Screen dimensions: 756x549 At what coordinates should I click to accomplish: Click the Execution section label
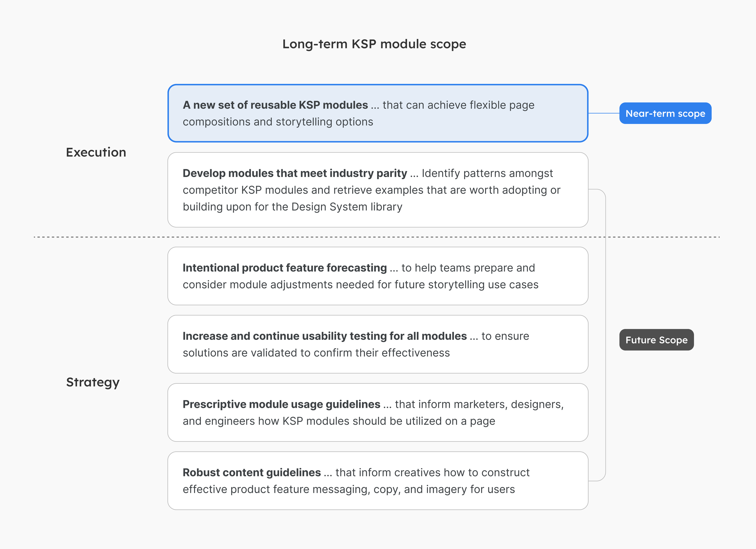[x=96, y=152]
